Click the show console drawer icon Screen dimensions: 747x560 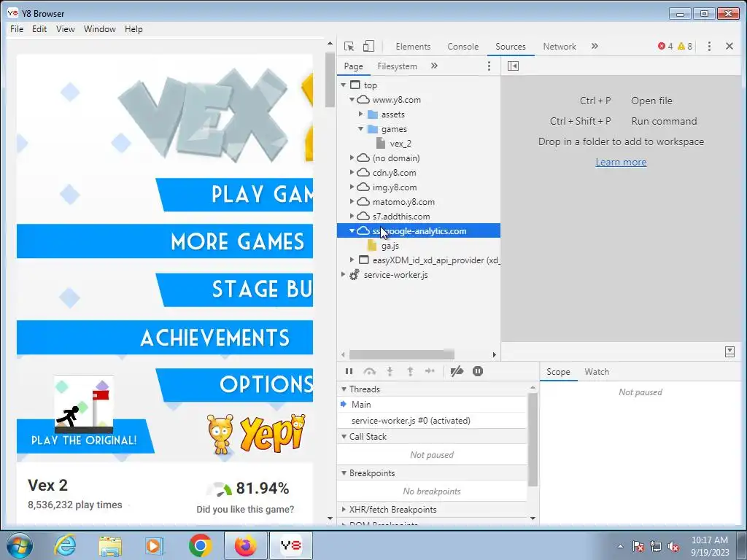coord(729,352)
